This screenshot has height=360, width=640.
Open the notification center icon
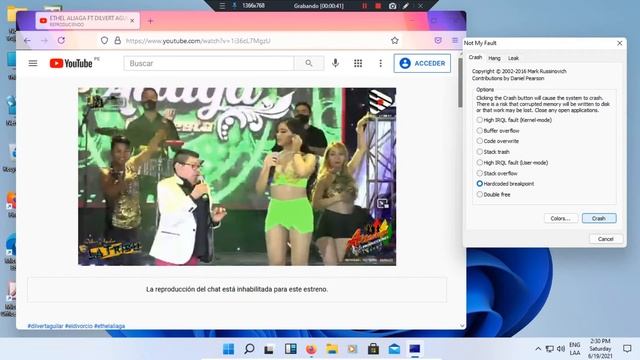(627, 349)
